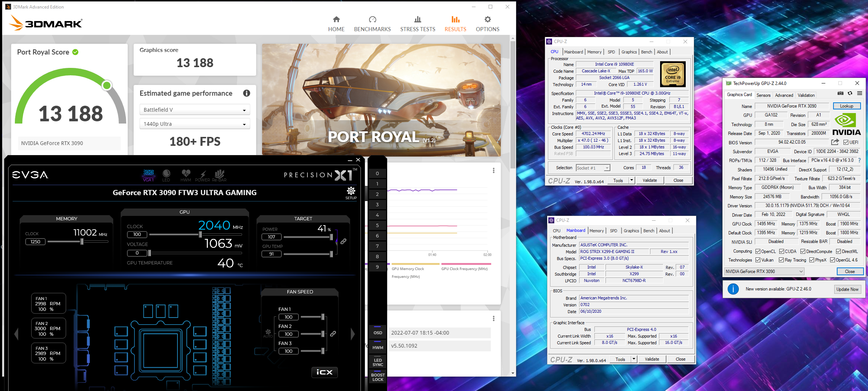Share the BIOS version export icon
The image size is (868, 391).
[835, 142]
